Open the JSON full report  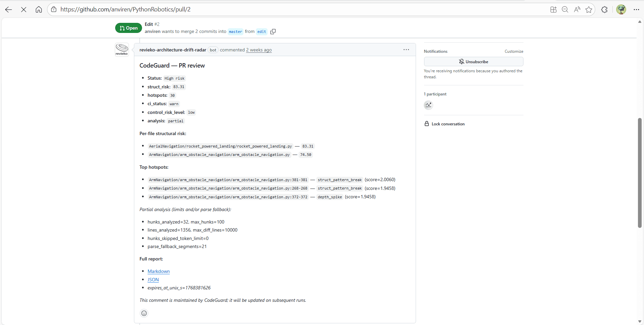153,279
